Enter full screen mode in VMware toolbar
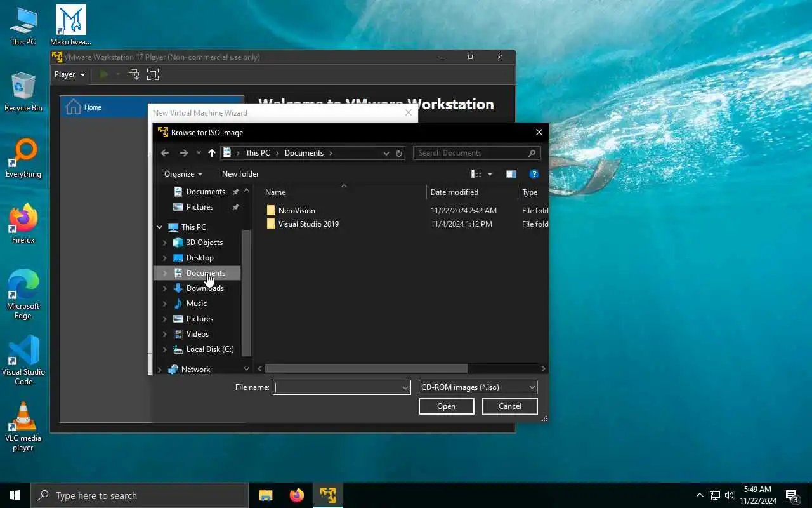812x508 pixels. tap(153, 74)
